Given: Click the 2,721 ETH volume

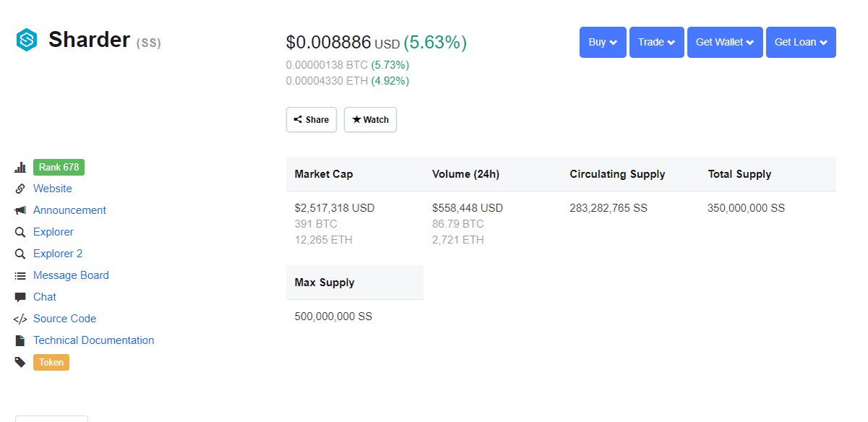Looking at the screenshot, I should (x=458, y=240).
